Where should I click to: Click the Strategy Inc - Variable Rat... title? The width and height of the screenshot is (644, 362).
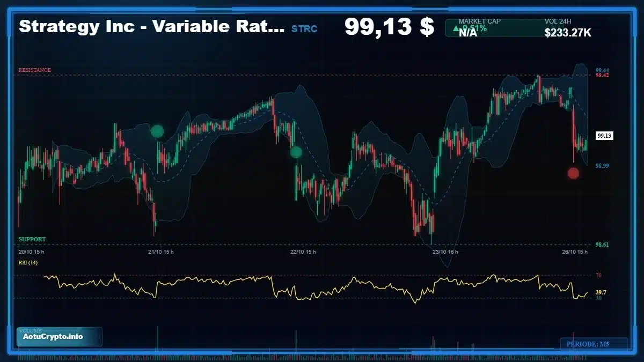[x=152, y=27]
